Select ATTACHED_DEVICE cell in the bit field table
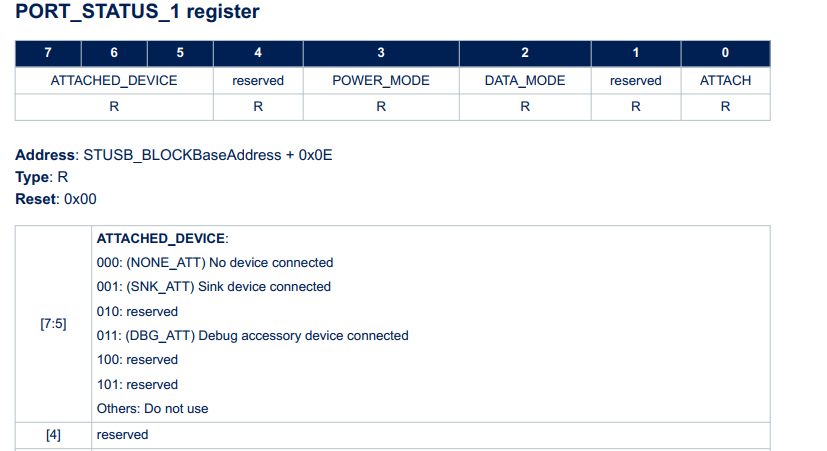 tap(114, 81)
